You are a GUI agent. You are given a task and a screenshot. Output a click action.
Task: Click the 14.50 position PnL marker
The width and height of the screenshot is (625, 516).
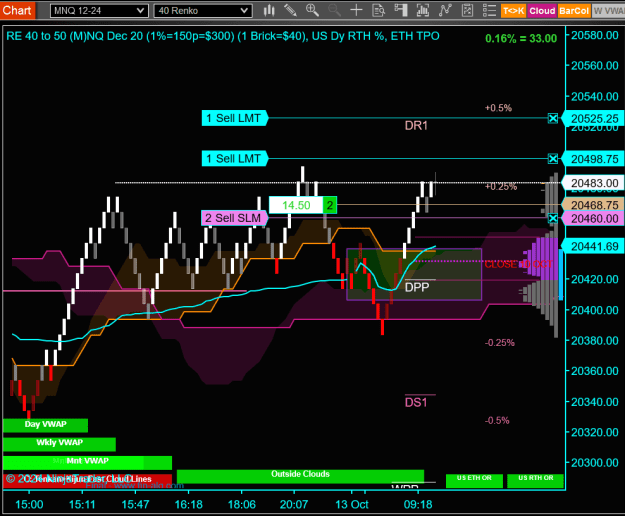296,205
